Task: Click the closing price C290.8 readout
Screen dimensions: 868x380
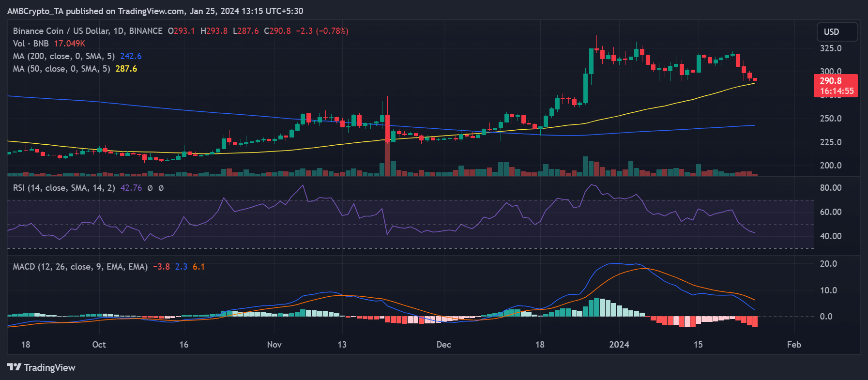Action: 277,31
